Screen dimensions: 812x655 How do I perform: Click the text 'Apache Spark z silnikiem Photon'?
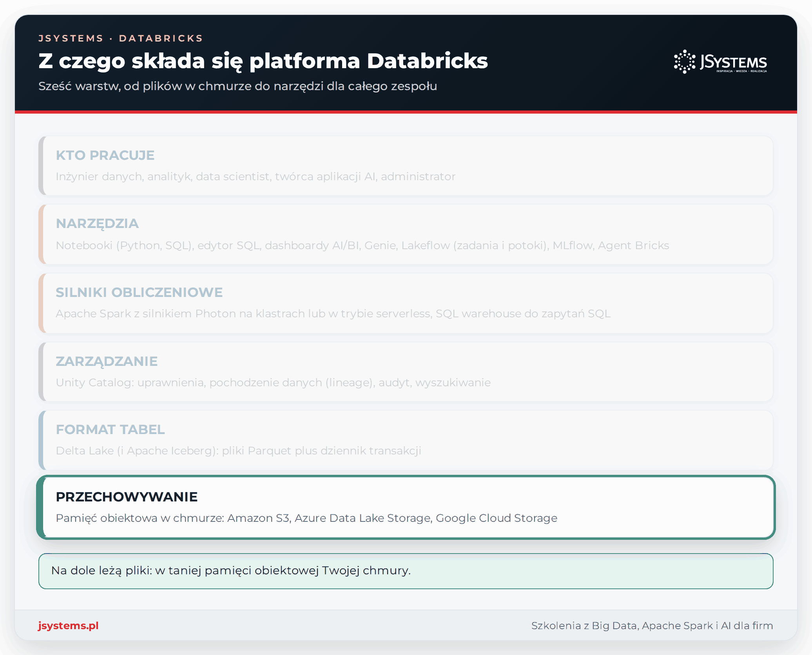(x=333, y=314)
